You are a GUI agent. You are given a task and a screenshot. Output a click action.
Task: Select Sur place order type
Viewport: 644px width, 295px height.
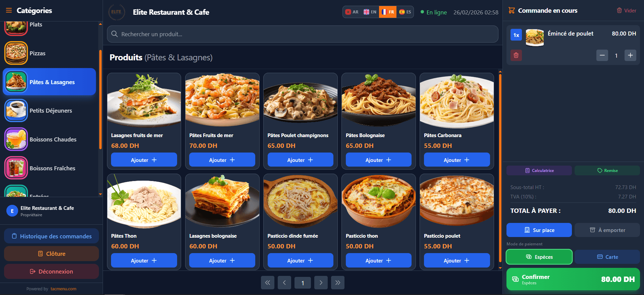click(x=539, y=230)
